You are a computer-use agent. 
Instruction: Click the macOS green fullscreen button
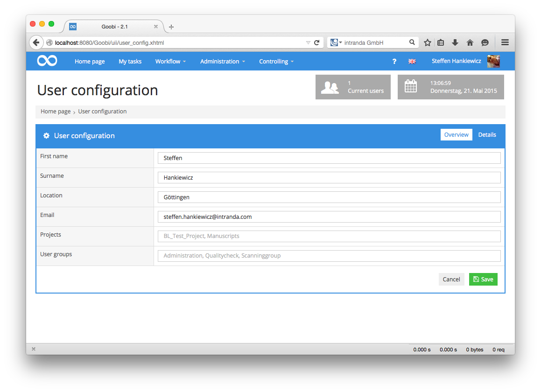[51, 24]
